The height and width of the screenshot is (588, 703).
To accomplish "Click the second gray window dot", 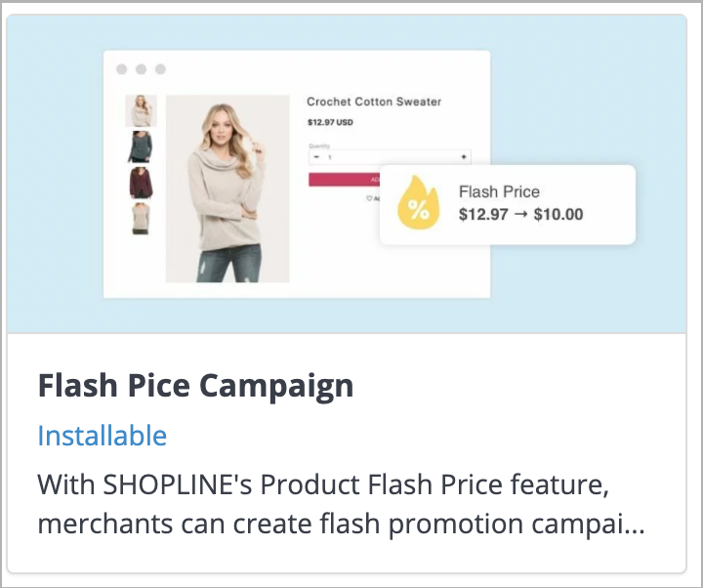I will click(x=141, y=69).
